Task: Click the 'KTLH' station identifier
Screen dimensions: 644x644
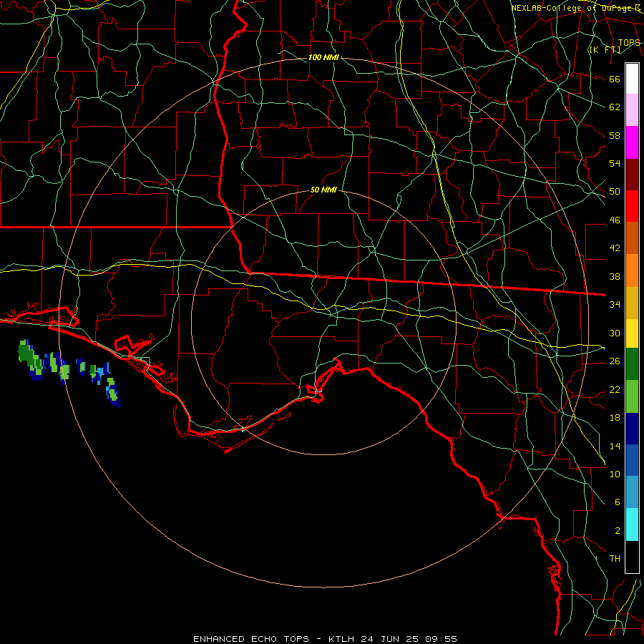Action: point(341,639)
